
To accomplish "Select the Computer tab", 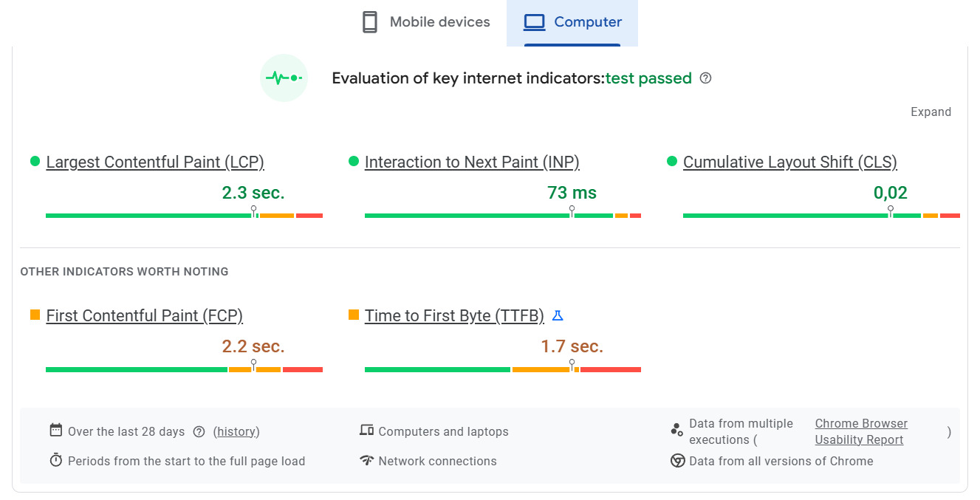I will (572, 22).
